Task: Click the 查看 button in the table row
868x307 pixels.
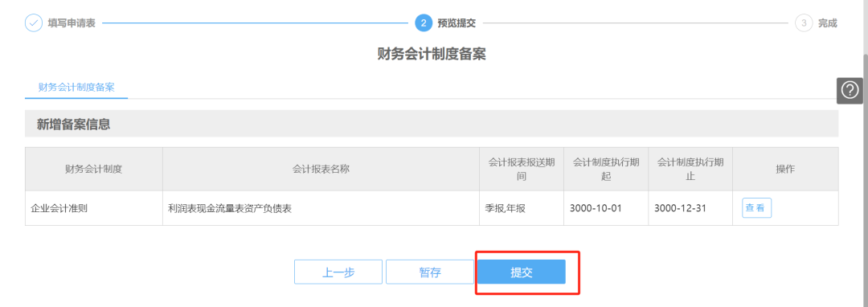Action: click(x=757, y=208)
